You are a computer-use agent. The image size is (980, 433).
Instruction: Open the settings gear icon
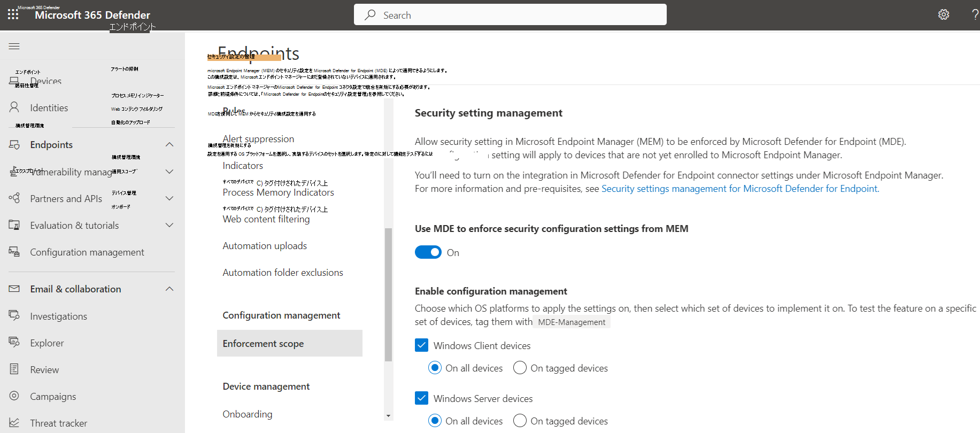pyautogui.click(x=944, y=14)
